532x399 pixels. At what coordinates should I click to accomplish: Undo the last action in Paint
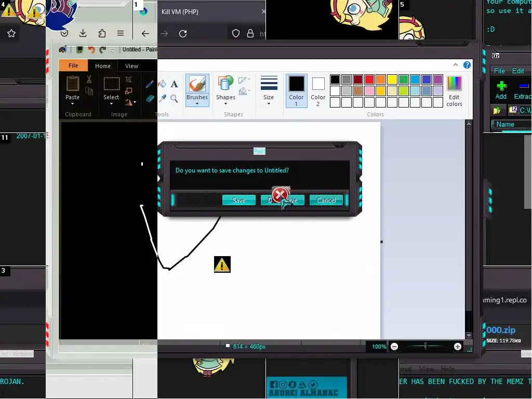pyautogui.click(x=91, y=50)
